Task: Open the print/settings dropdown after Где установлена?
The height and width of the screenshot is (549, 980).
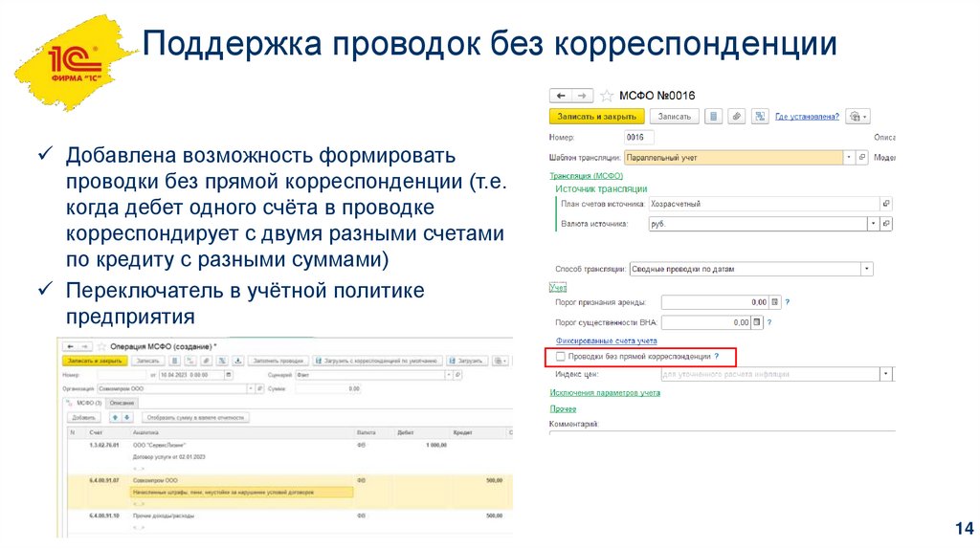Action: coord(857,116)
